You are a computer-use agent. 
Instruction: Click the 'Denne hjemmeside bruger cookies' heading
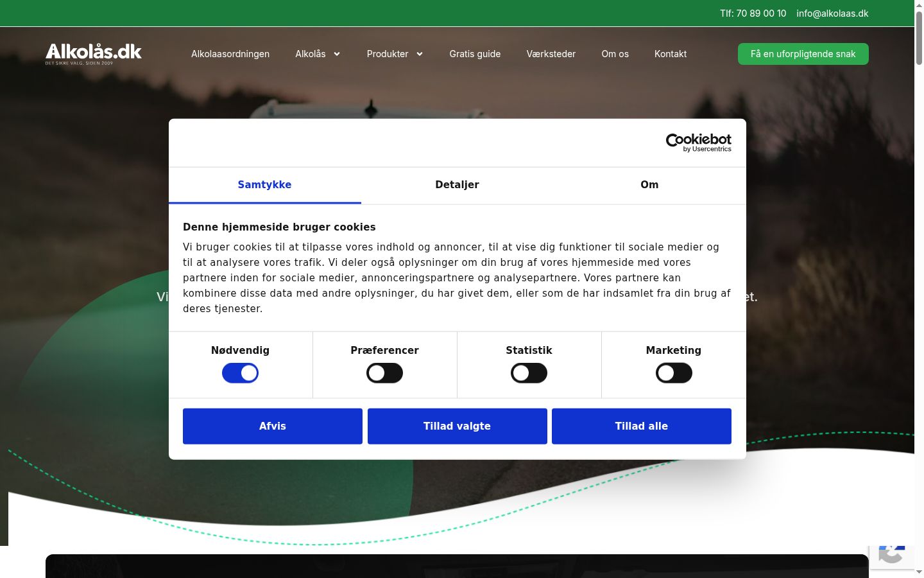pyautogui.click(x=279, y=227)
